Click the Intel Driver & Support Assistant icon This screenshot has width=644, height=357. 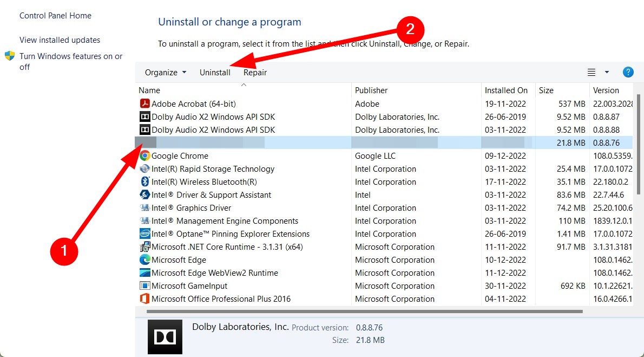tap(144, 194)
